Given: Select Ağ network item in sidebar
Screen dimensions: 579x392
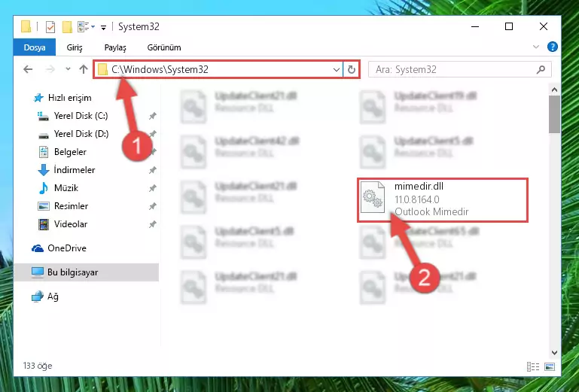Looking at the screenshot, I should pyautogui.click(x=53, y=296).
